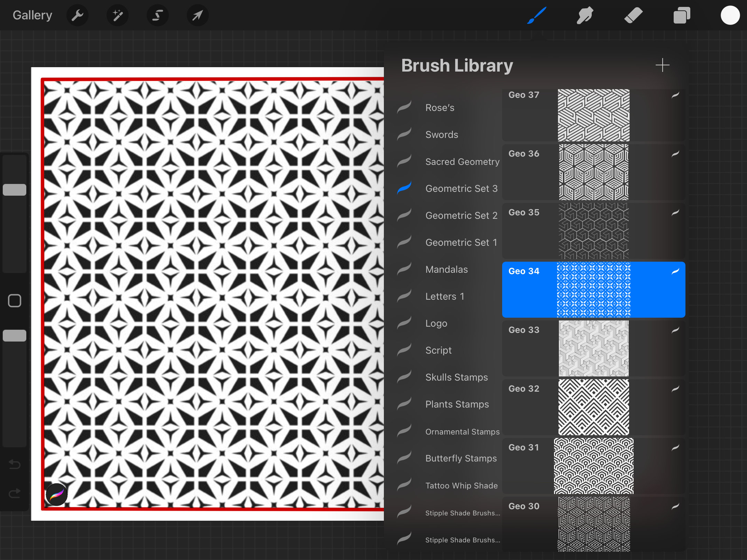Tap the highlighted Geo 34 brush
Viewport: 747px width, 560px height.
(x=593, y=290)
